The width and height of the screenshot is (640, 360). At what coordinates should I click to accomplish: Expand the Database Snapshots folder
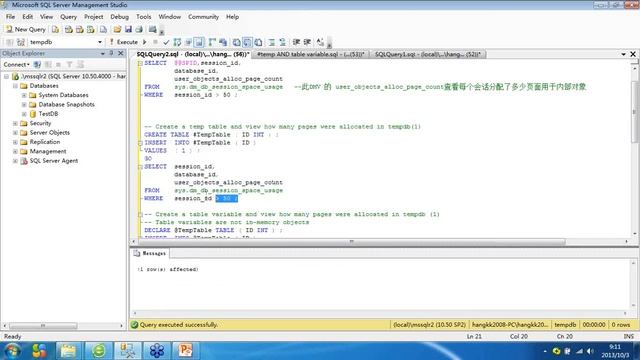coord(24,104)
